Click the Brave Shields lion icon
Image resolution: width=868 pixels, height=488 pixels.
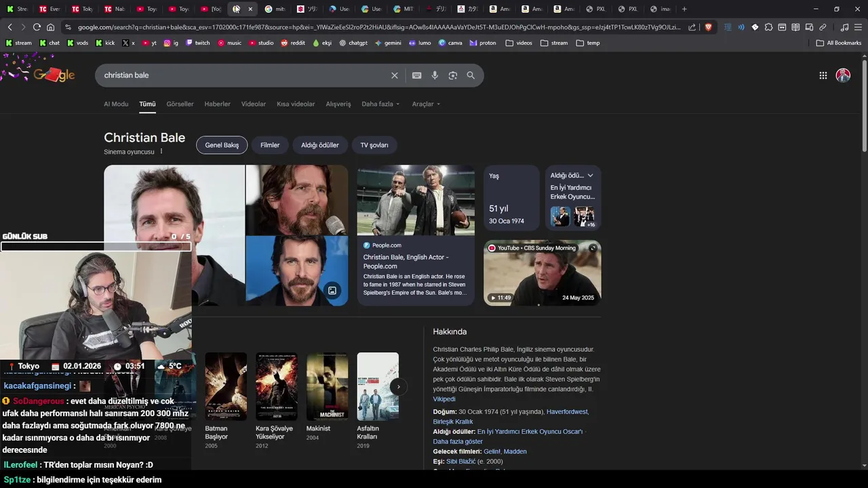pos(709,27)
